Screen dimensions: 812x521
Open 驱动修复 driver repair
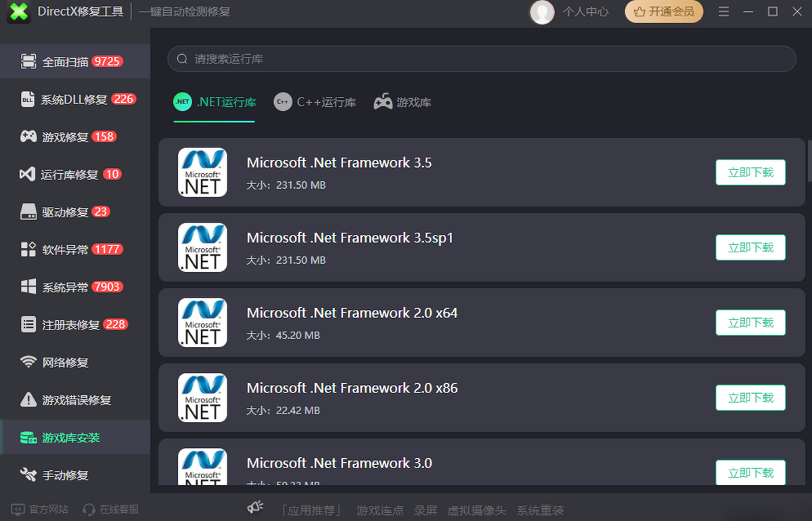(65, 212)
